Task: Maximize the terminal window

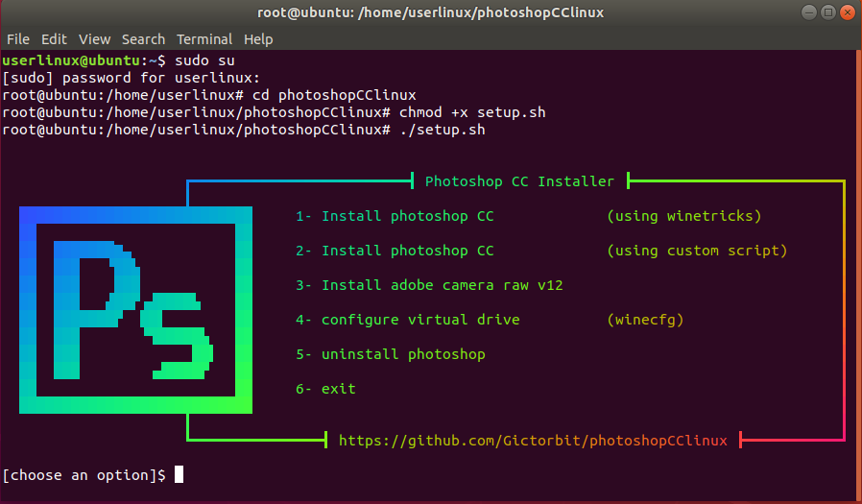Action: (x=827, y=12)
